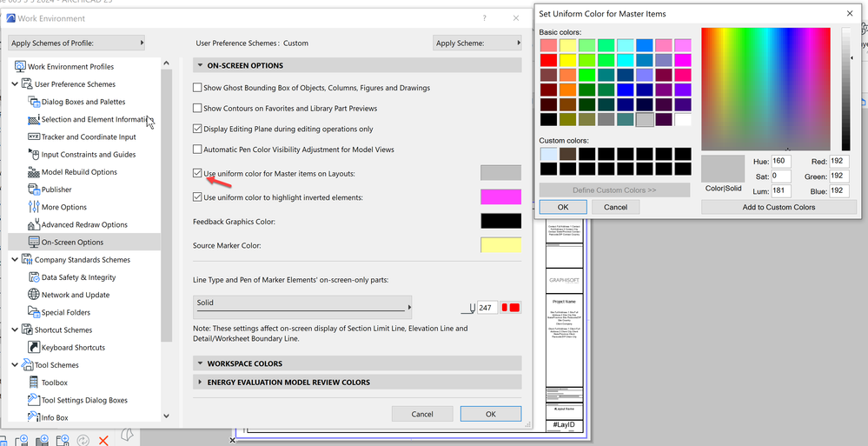Toggle Display Editing Plane checkbox
Screen dimensions: 868x446
197,129
